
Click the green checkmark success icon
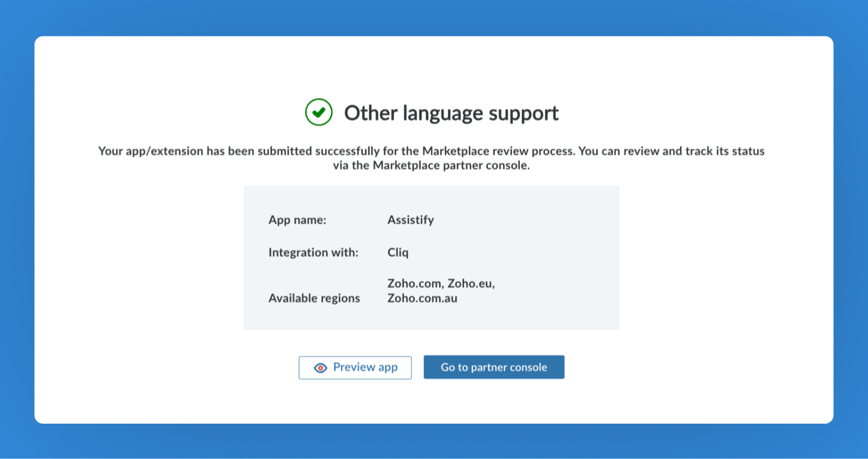(318, 112)
